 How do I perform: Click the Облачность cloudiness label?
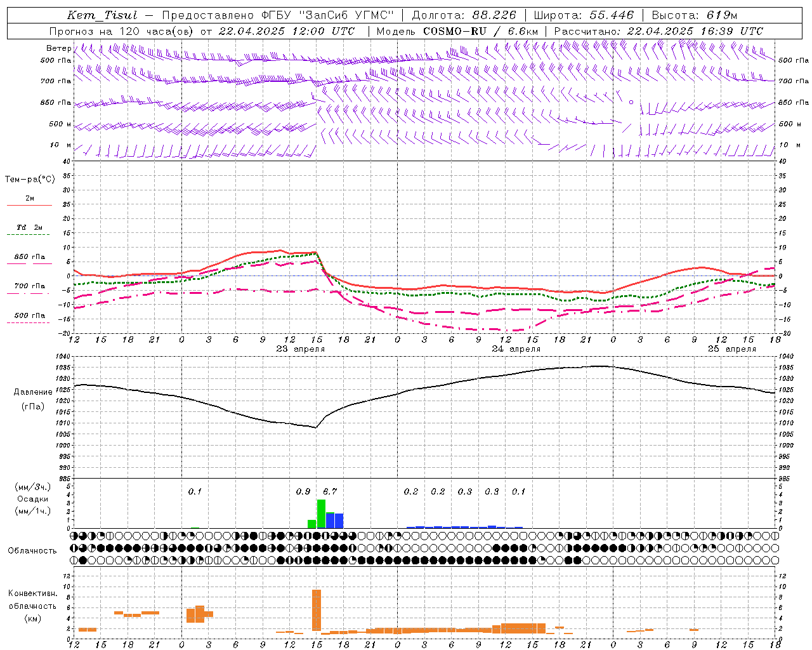[x=32, y=550]
